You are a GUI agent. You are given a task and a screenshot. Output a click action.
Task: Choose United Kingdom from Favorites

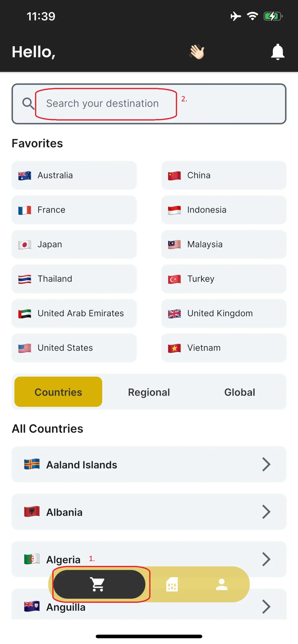tap(223, 313)
